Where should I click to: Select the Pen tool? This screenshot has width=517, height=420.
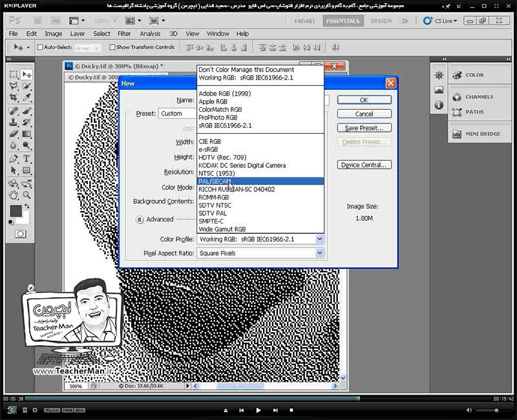pyautogui.click(x=13, y=158)
